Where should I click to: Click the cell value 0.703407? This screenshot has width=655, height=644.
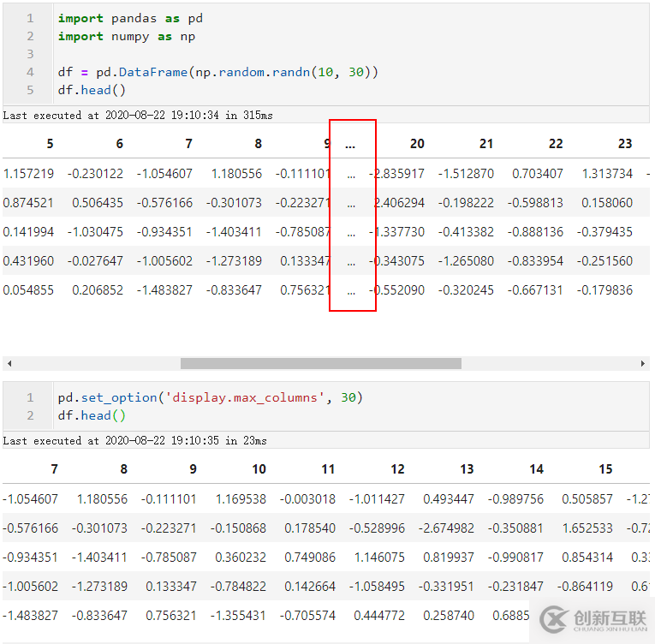[x=538, y=174]
